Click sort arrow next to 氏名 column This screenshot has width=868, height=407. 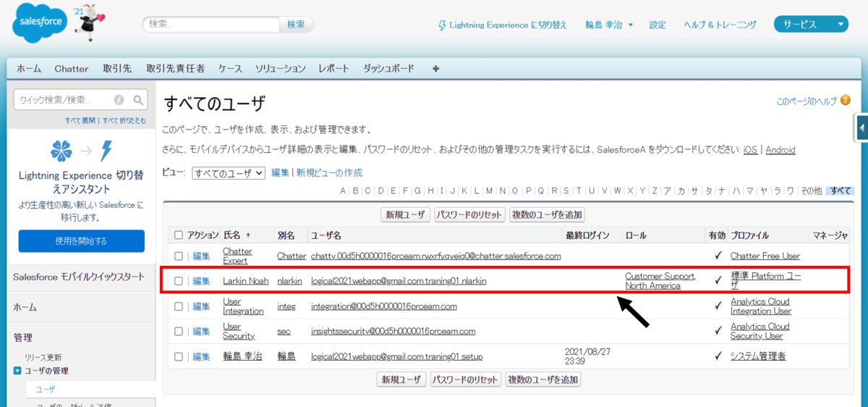[249, 235]
